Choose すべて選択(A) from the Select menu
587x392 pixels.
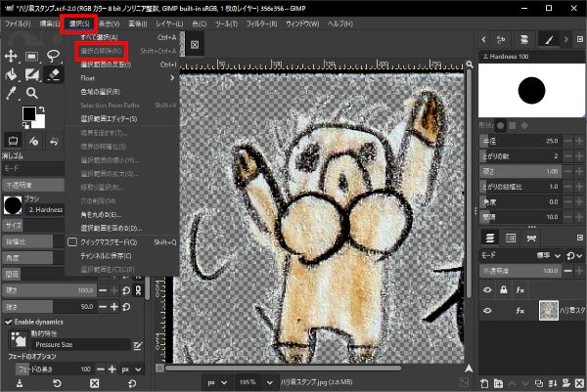pos(122,37)
